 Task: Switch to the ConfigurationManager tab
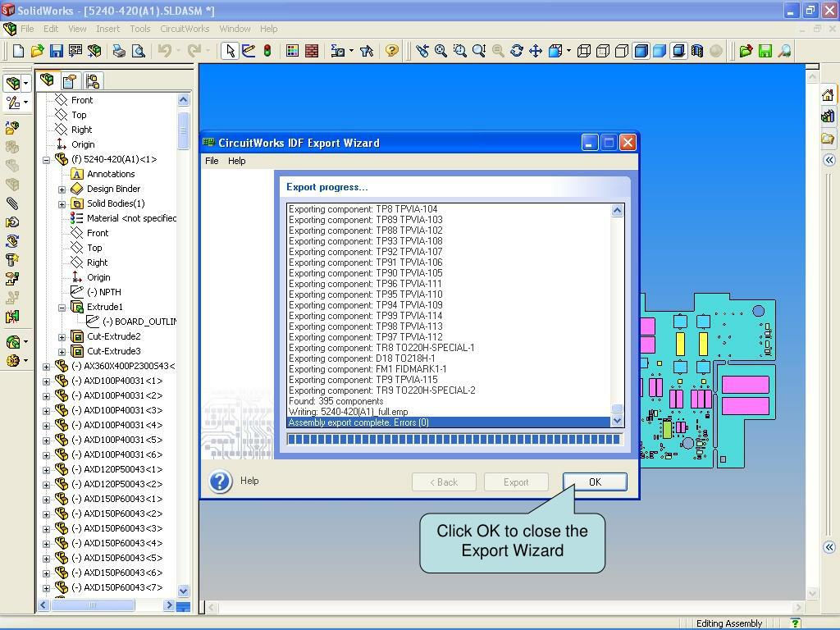92,81
